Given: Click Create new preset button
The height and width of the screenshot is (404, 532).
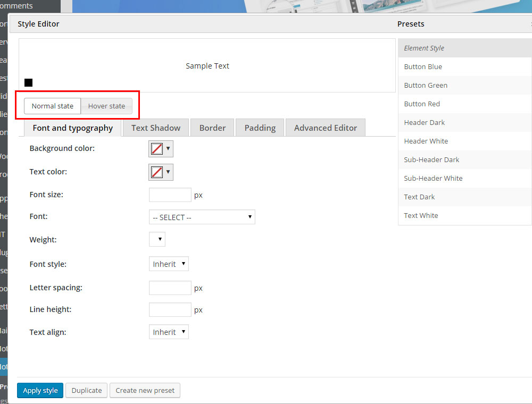Looking at the screenshot, I should (x=145, y=390).
